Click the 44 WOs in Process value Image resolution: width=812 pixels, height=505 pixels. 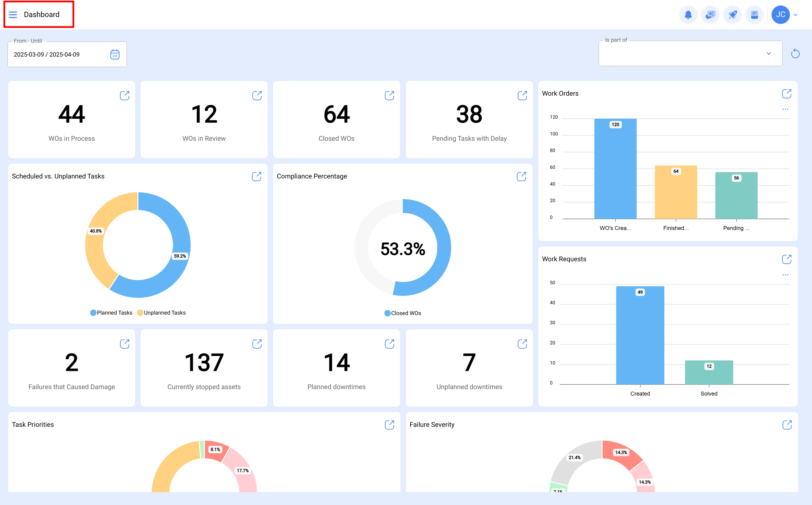point(71,114)
